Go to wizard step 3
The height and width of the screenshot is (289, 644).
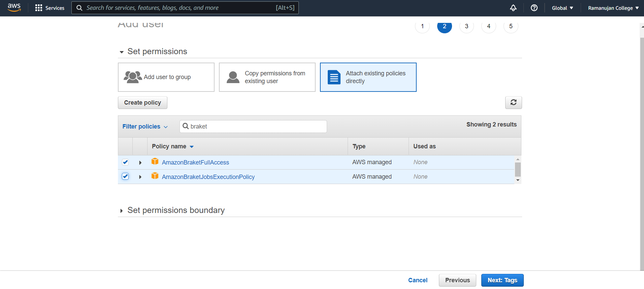click(466, 26)
